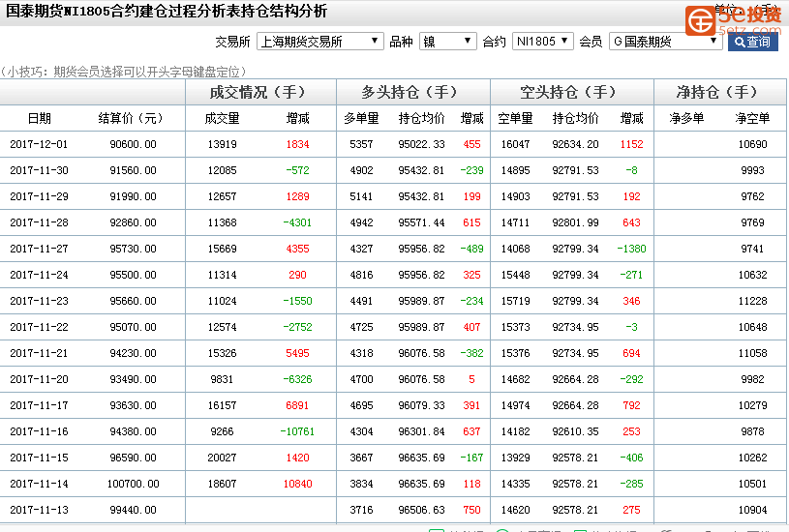Click net short value 11228

[x=752, y=301]
